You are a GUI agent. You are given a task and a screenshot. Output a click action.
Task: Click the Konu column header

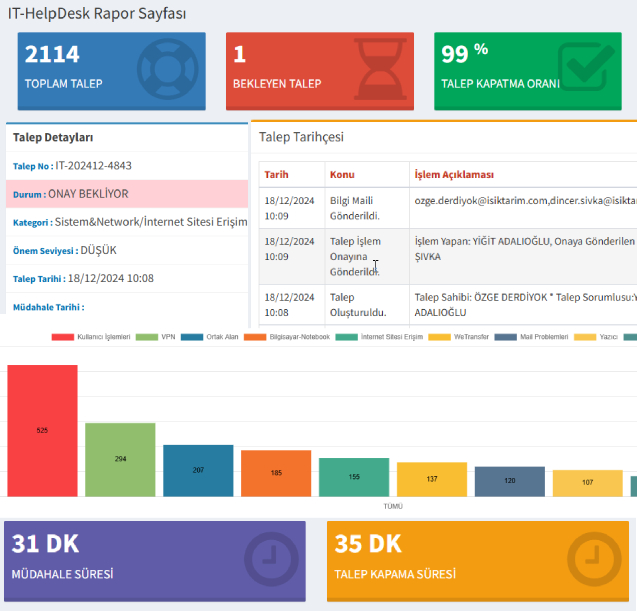coord(342,175)
